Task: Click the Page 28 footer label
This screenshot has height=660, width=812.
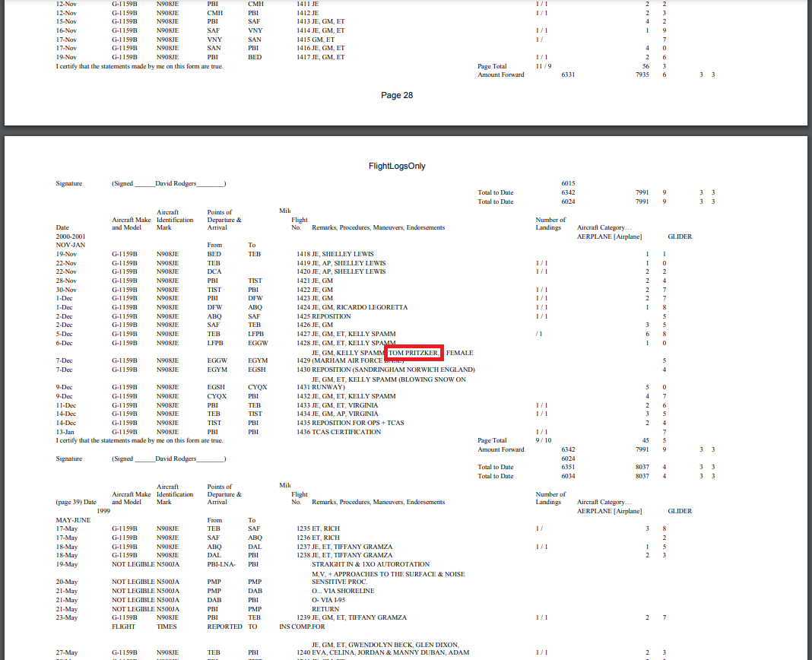Action: tap(396, 96)
